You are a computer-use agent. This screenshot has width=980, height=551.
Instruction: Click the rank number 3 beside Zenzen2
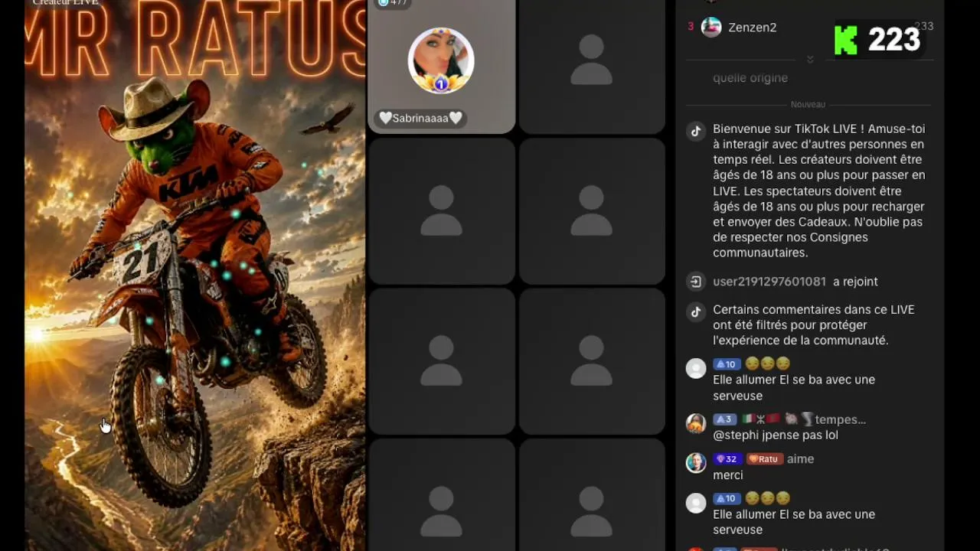click(691, 27)
